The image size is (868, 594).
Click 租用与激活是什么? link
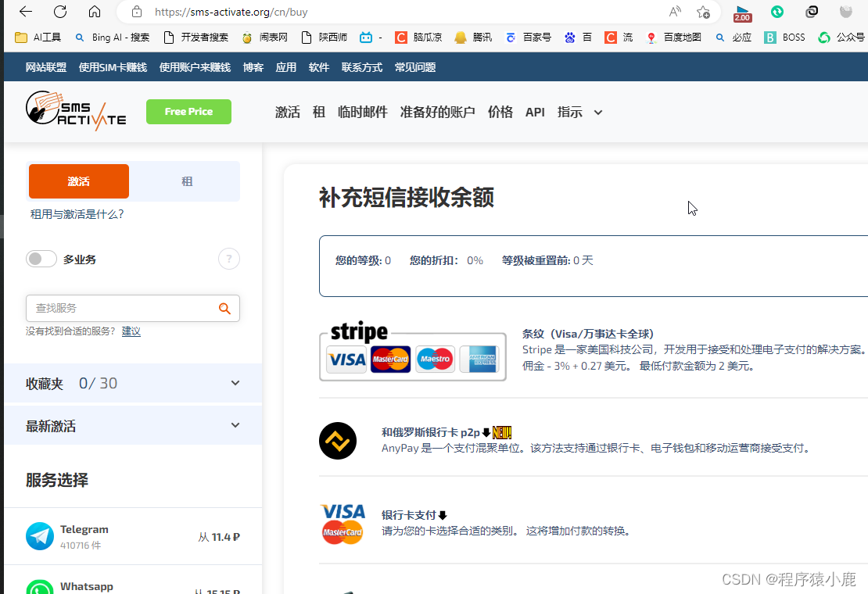(x=77, y=214)
